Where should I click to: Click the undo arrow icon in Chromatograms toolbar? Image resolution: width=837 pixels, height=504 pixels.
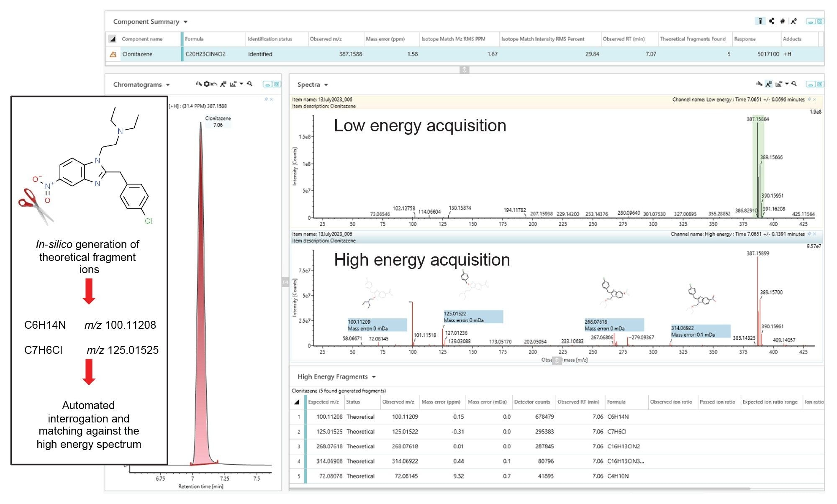coord(214,84)
